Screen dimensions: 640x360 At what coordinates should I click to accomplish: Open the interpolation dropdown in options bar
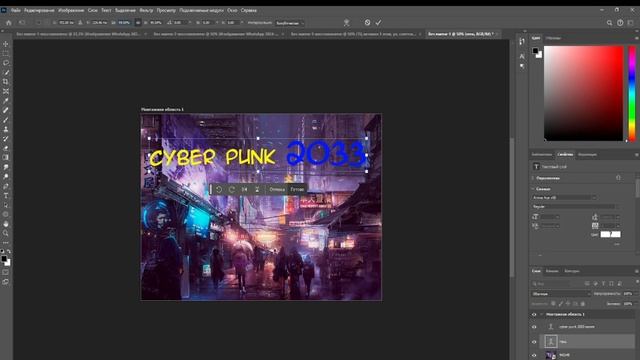click(x=289, y=23)
